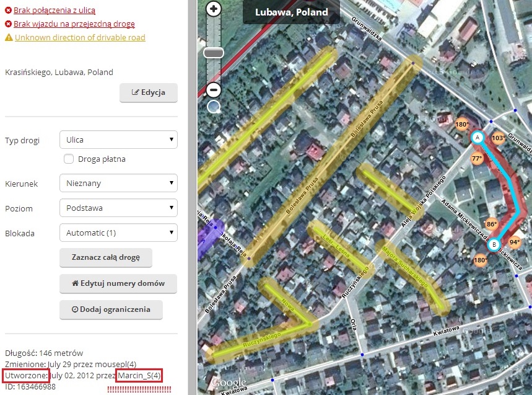
Task: Open the 'Kierunek' dropdown showing Nieznany
Action: 118,183
